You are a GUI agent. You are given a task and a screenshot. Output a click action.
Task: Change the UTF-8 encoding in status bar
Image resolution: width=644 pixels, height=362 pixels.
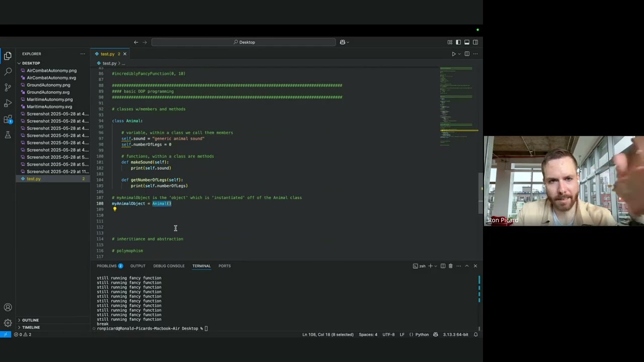click(x=388, y=334)
